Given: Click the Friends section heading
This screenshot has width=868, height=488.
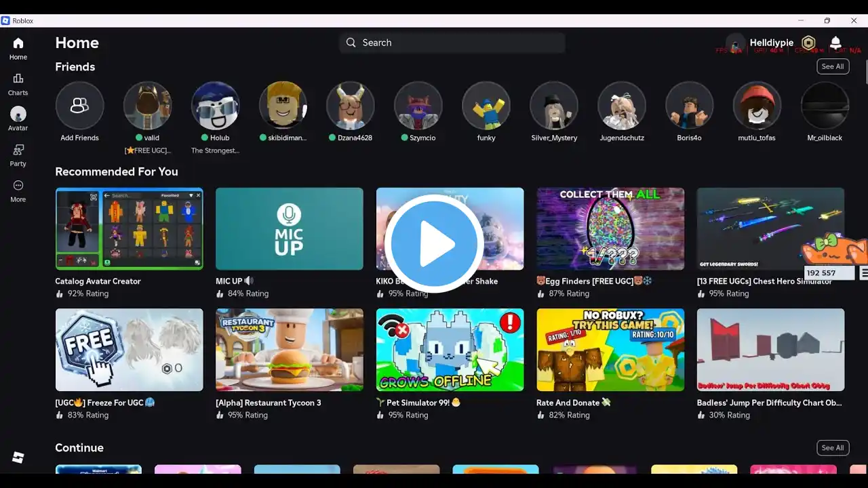Looking at the screenshot, I should pyautogui.click(x=75, y=67).
